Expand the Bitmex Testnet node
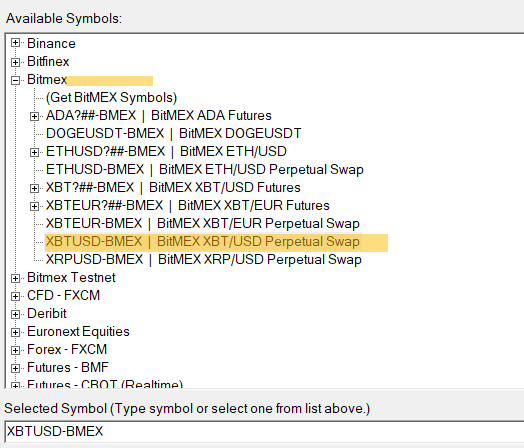 pyautogui.click(x=15, y=278)
